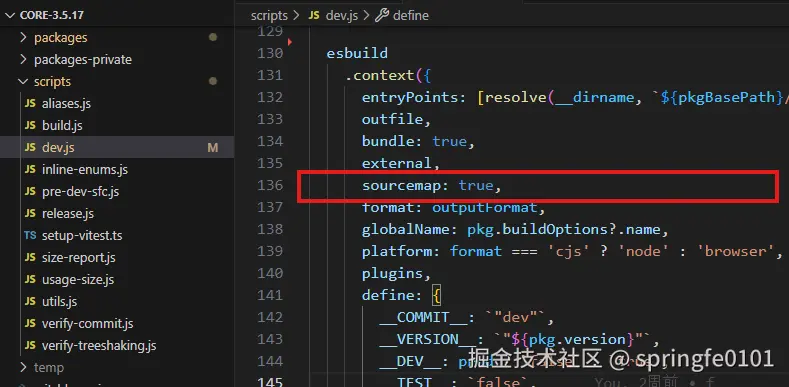Open verify-treeshaking.js file
This screenshot has height=387, width=789.
(x=99, y=346)
